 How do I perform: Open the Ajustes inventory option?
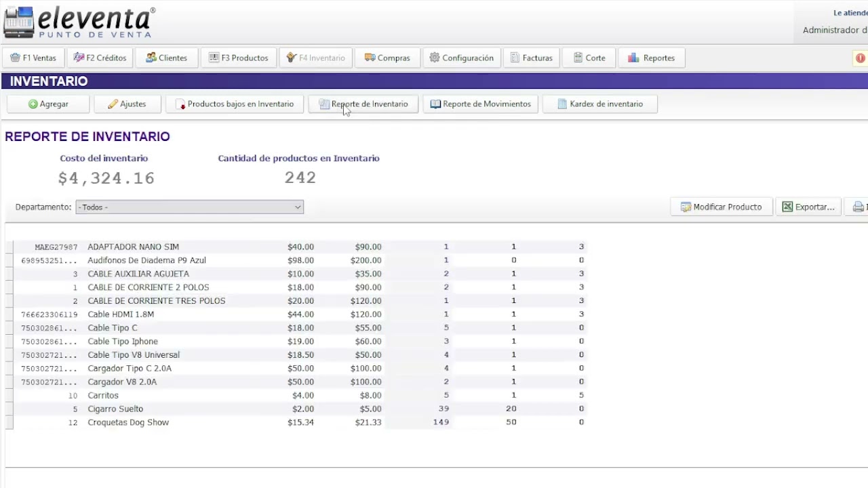[x=127, y=104]
